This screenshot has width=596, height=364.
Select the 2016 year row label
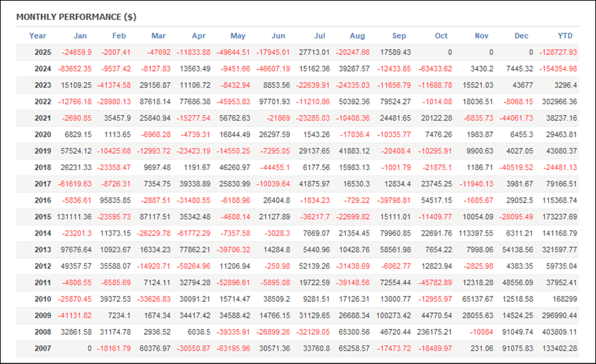[38, 200]
